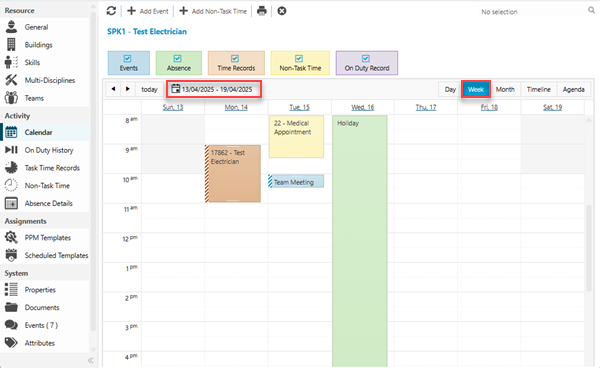The image size is (600, 368).
Task: Switch to Agenda view
Action: click(573, 90)
